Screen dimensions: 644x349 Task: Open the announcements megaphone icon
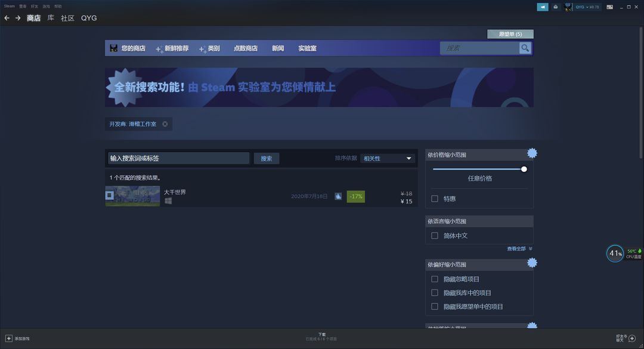(x=542, y=7)
